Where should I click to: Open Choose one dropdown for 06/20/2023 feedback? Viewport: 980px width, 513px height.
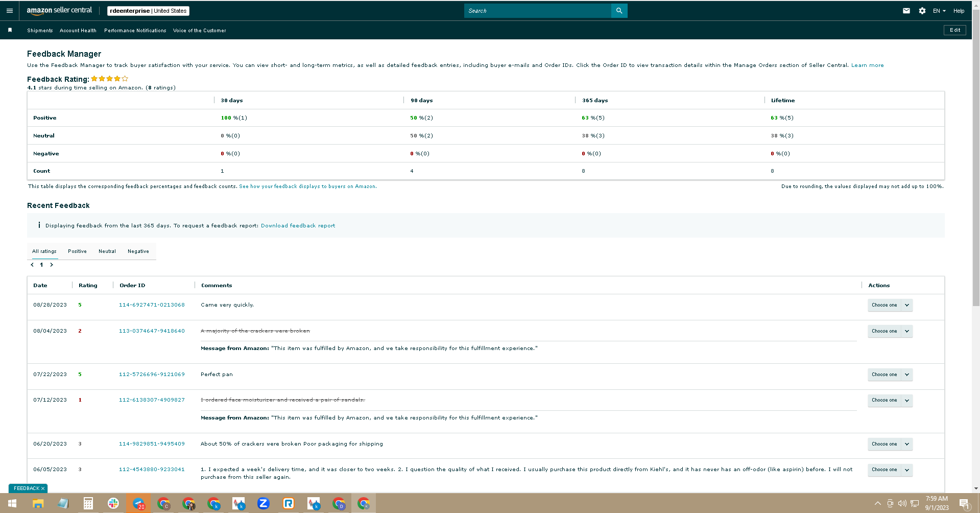(890, 444)
